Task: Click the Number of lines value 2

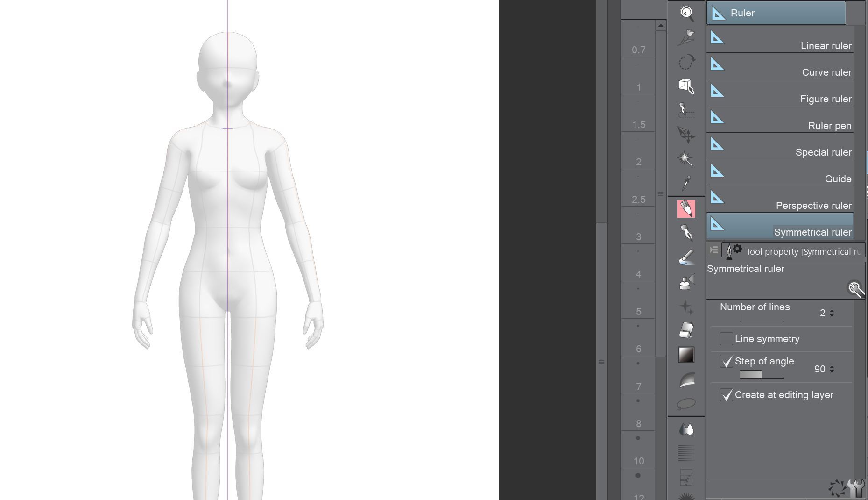Action: [823, 313]
